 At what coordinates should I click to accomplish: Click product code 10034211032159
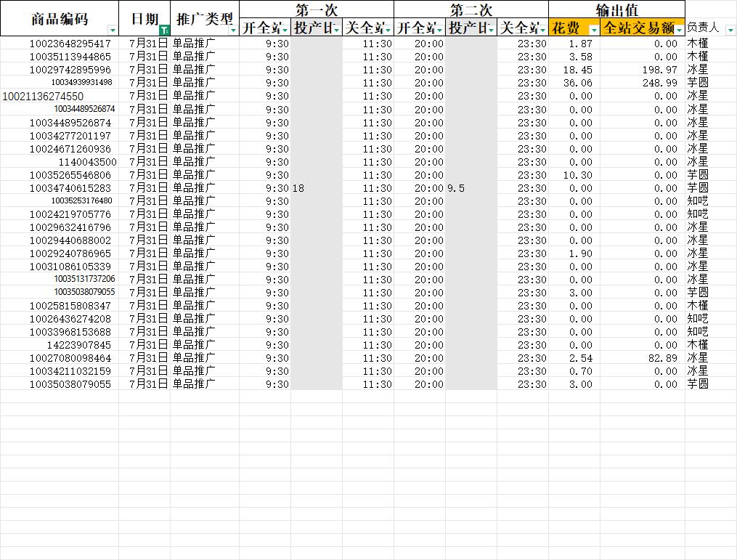click(x=70, y=371)
